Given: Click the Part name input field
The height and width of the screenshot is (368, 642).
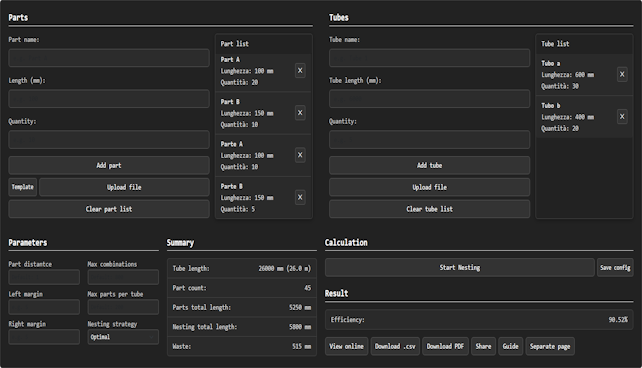Looking at the screenshot, I should [109, 58].
